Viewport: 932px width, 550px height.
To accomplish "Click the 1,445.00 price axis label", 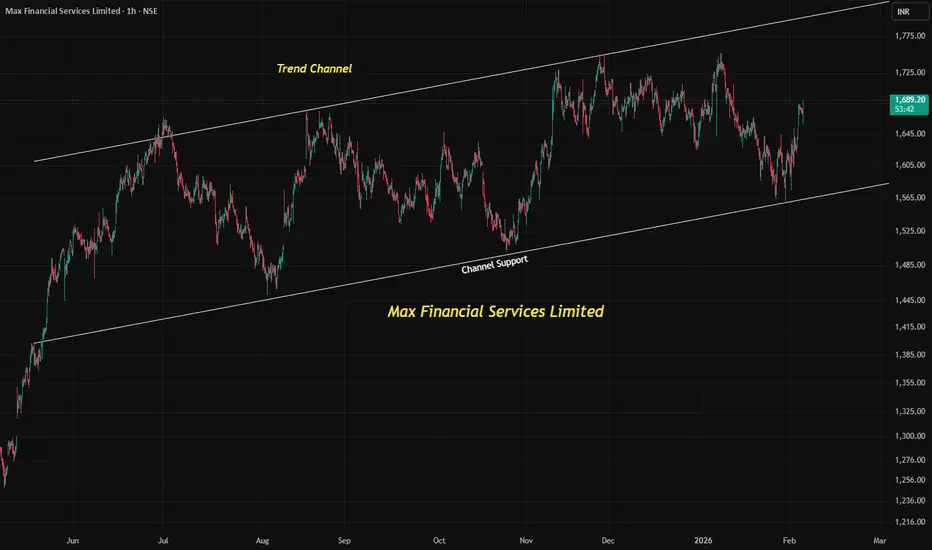I will (x=910, y=301).
